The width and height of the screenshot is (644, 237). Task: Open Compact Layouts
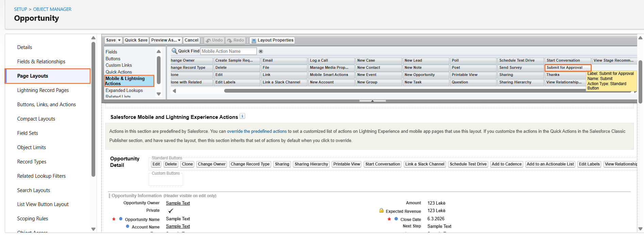[x=36, y=119]
